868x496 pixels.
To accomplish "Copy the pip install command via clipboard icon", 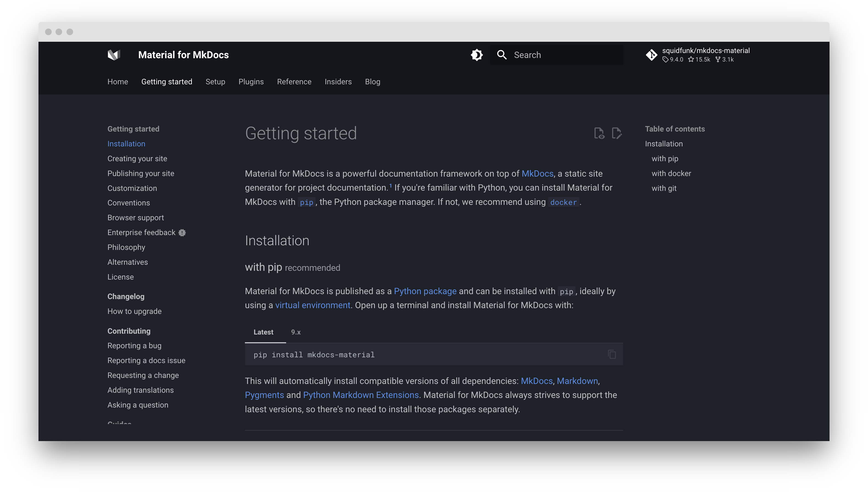I will [612, 354].
